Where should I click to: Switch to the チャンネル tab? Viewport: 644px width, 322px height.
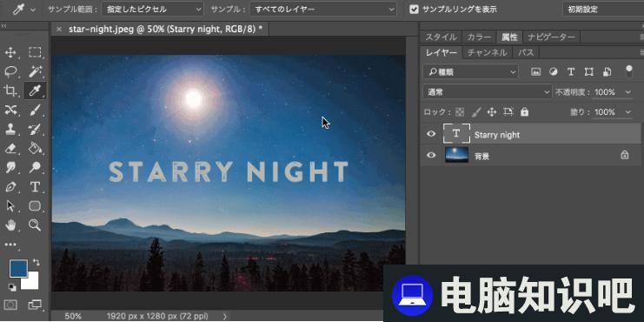point(487,52)
